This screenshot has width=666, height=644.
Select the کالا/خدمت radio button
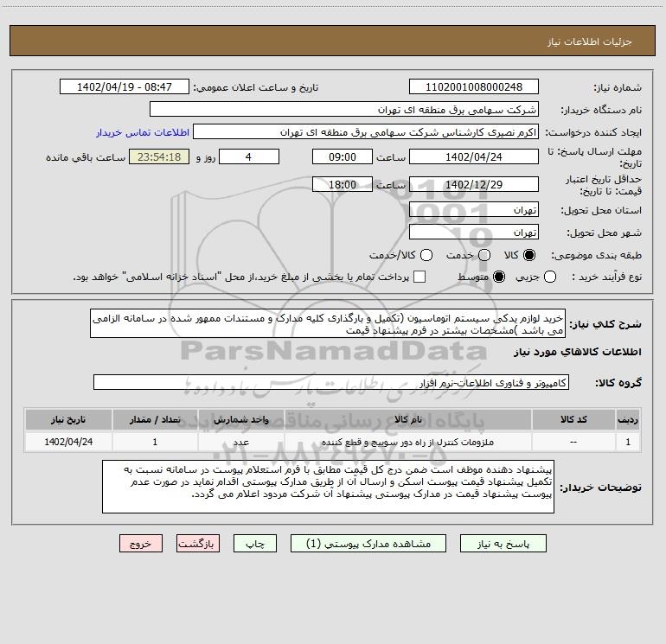tap(426, 255)
